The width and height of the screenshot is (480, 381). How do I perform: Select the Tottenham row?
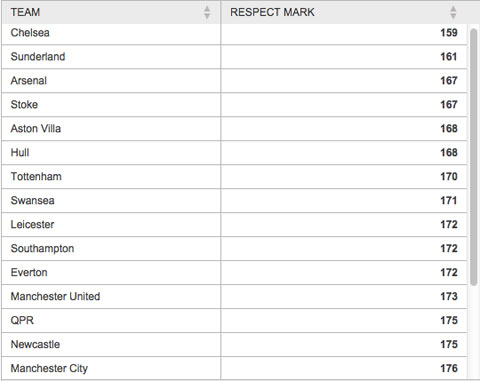[234, 177]
